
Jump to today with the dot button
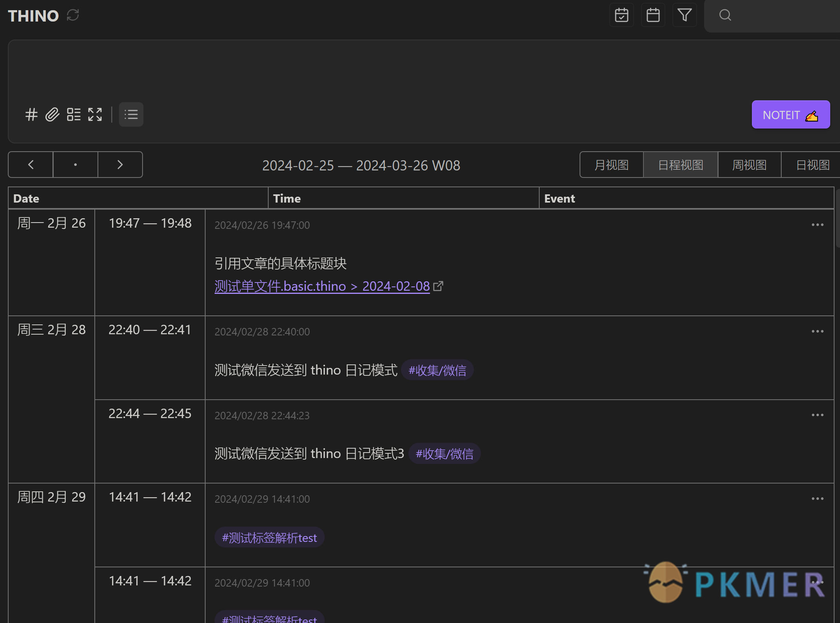tap(75, 165)
